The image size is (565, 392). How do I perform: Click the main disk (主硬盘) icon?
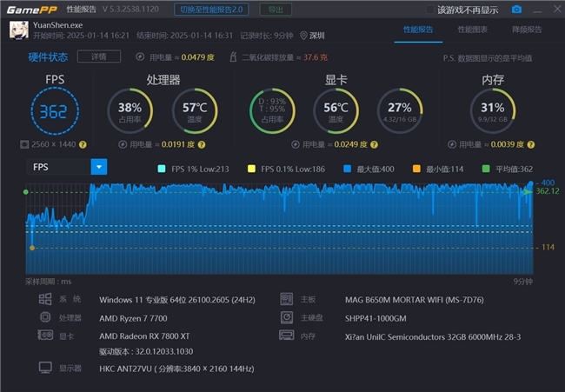(287, 317)
